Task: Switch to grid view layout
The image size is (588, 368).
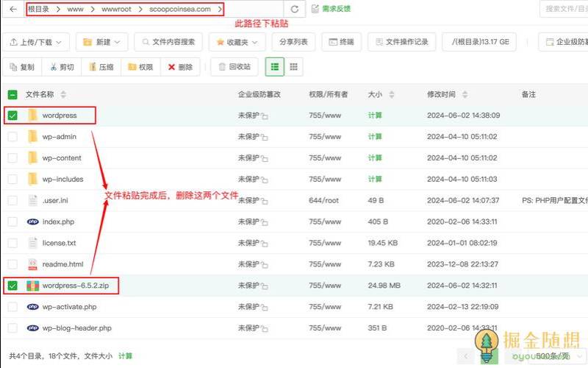Action: (x=293, y=67)
